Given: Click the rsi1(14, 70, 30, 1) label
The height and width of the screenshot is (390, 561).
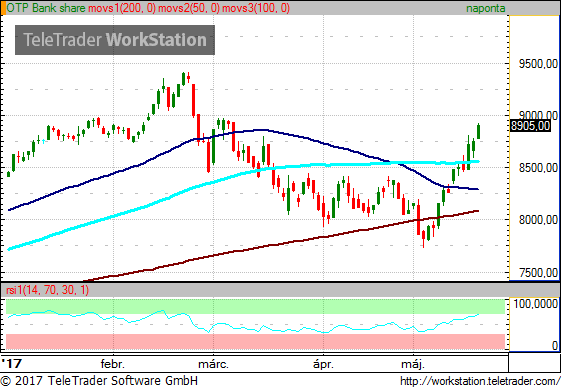Looking at the screenshot, I should point(48,289).
